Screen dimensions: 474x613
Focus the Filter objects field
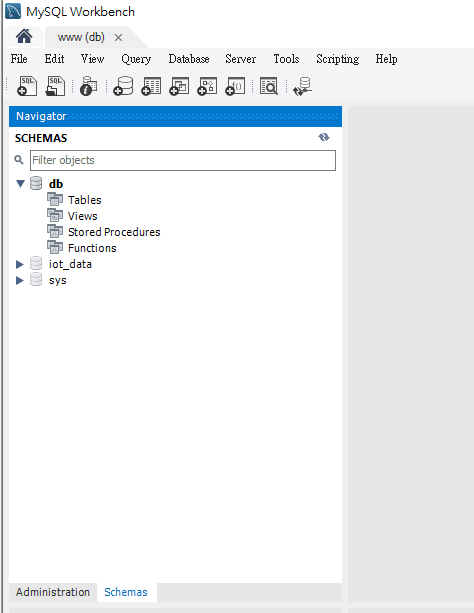pyautogui.click(x=183, y=160)
